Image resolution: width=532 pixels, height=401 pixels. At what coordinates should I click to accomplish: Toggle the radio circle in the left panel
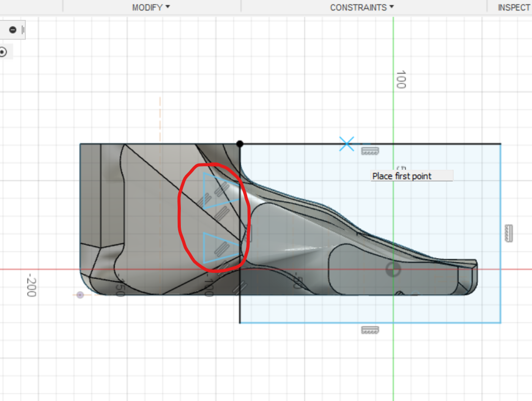(x=3, y=52)
